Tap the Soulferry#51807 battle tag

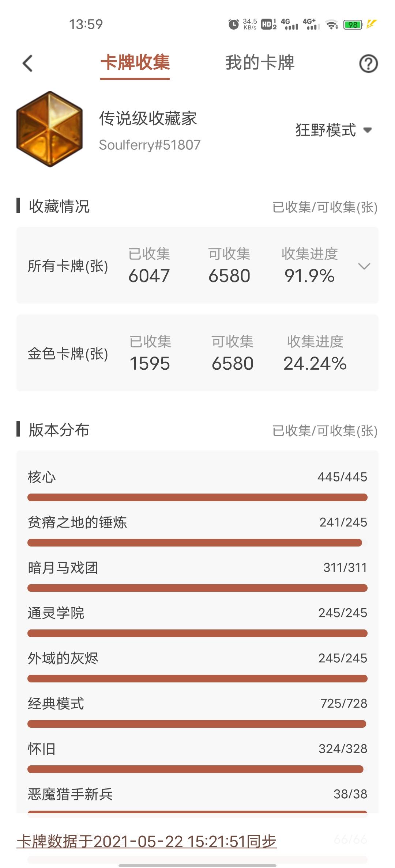[150, 145]
